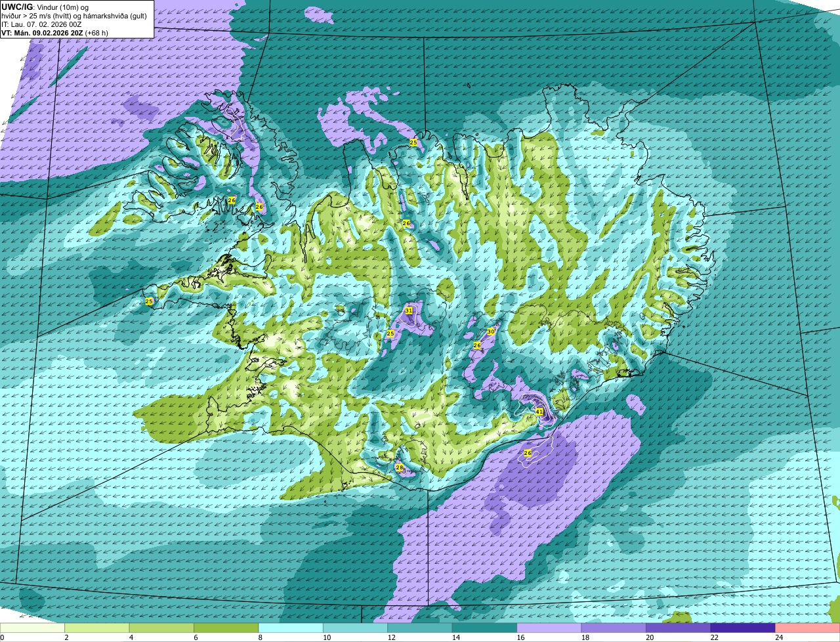
Task: Click the '14' tick label on the scale
Action: click(456, 637)
